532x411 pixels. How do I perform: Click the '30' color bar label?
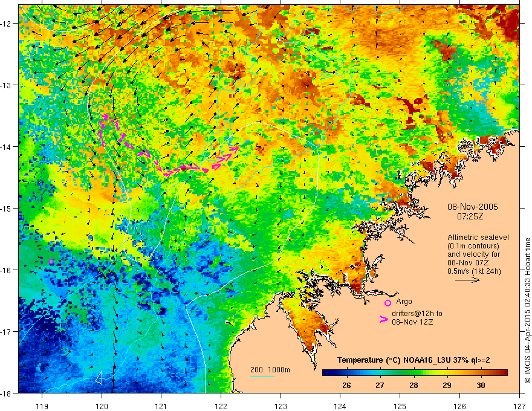pos(481,385)
